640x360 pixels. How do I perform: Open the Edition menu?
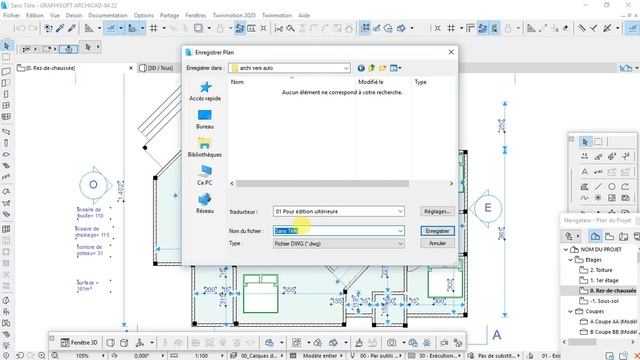click(35, 15)
